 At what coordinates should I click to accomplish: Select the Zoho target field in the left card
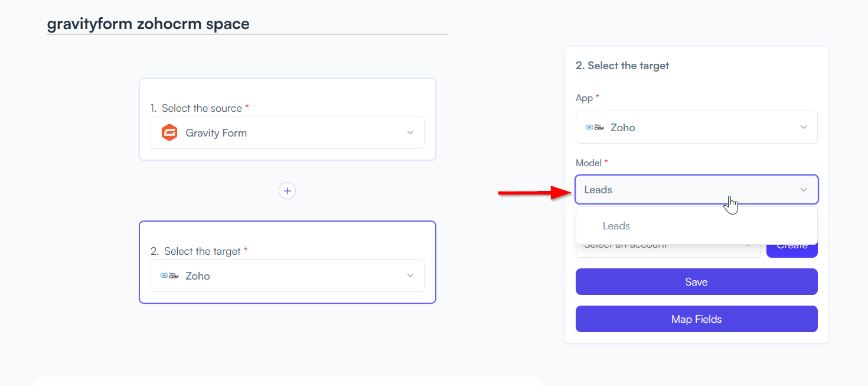click(x=288, y=275)
